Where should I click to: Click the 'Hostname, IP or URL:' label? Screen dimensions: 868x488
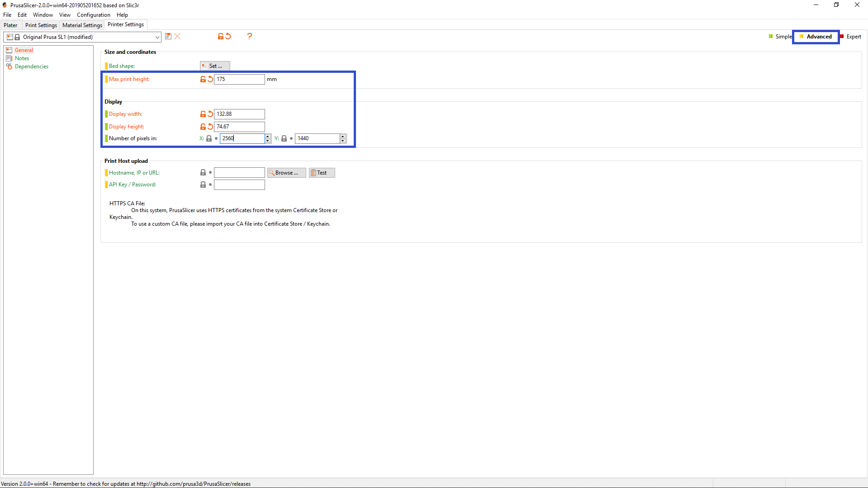(x=134, y=173)
